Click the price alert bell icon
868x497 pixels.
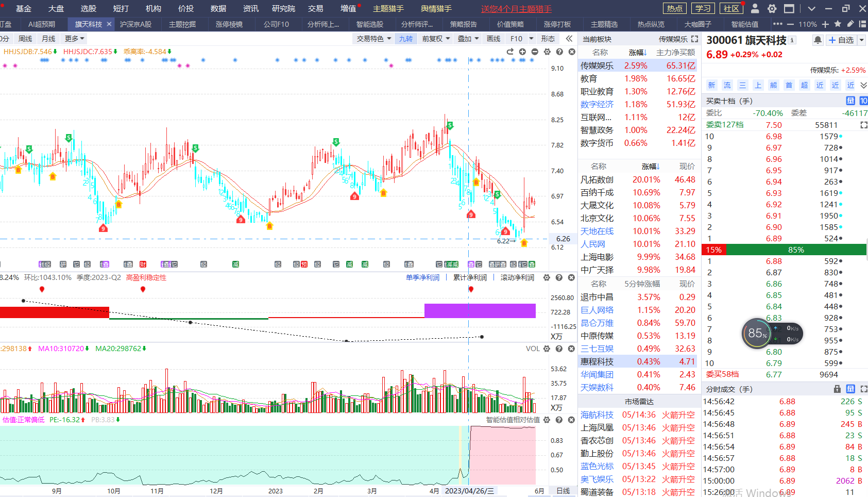click(818, 40)
